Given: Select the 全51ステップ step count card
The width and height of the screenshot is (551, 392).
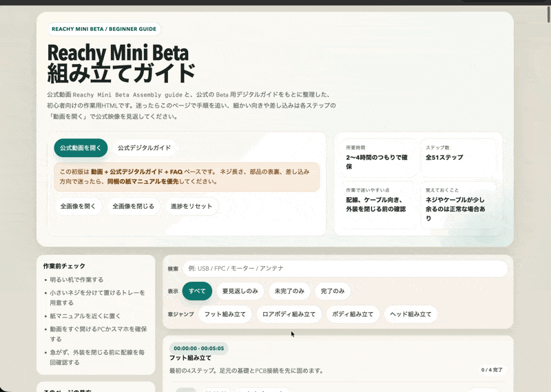Looking at the screenshot, I should pos(457,157).
